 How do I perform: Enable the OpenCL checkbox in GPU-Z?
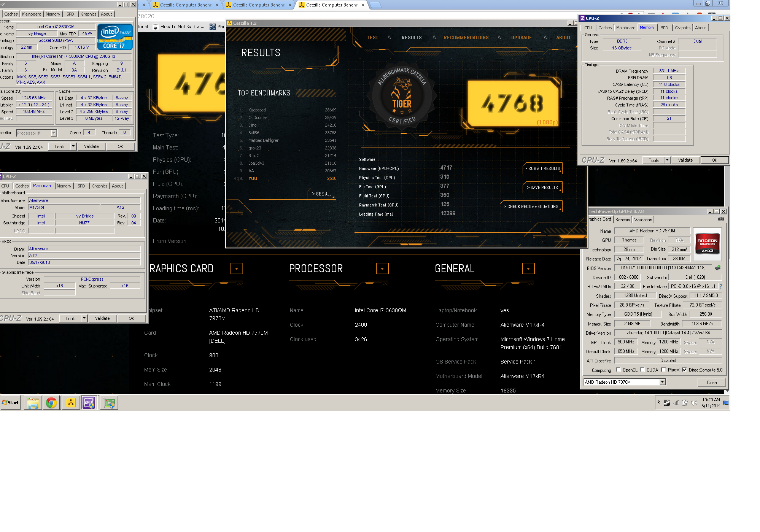coord(618,370)
